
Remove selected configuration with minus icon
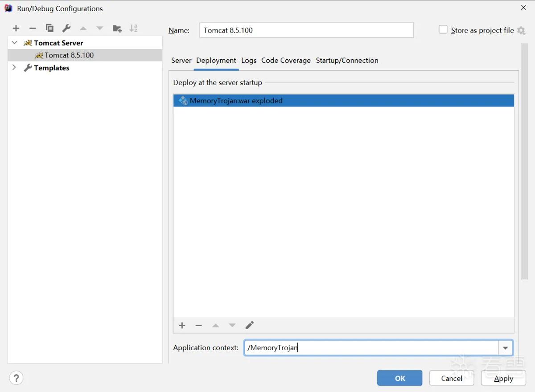tap(33, 28)
